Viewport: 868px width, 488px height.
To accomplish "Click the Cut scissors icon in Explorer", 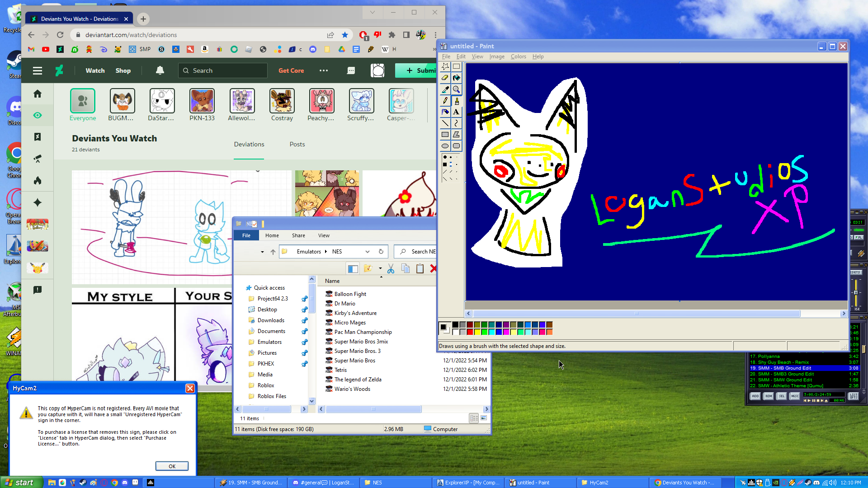I will (x=391, y=269).
